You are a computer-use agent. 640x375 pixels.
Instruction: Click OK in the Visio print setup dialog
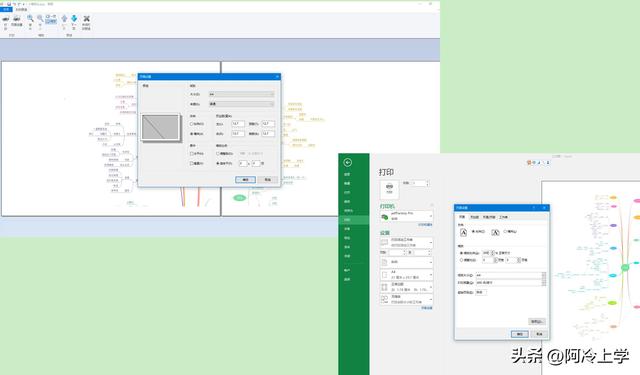point(245,180)
